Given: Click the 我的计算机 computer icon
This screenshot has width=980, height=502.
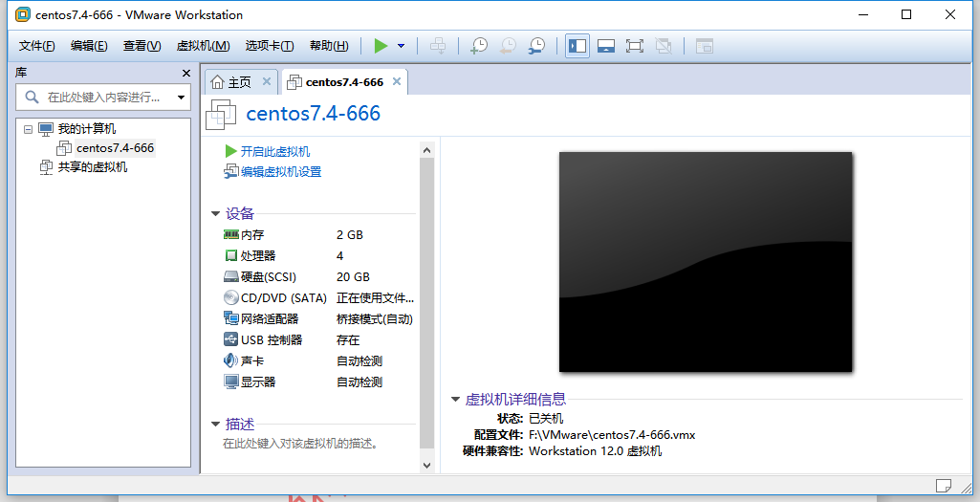Looking at the screenshot, I should pos(46,129).
